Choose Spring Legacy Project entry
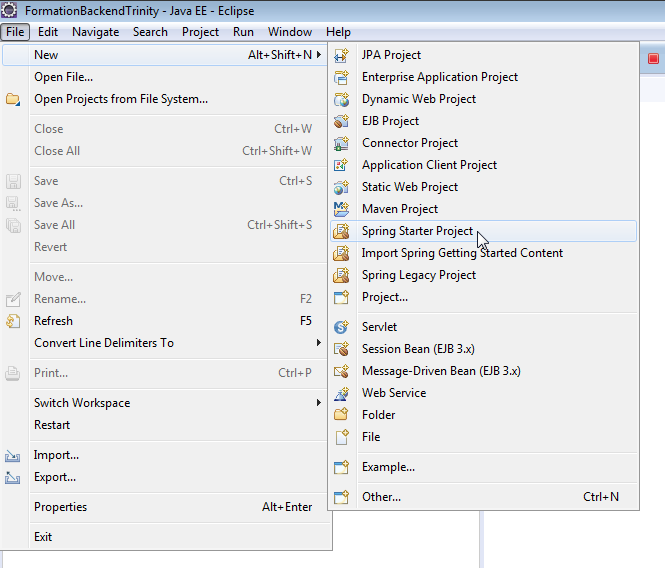This screenshot has height=568, width=665. 483,275
